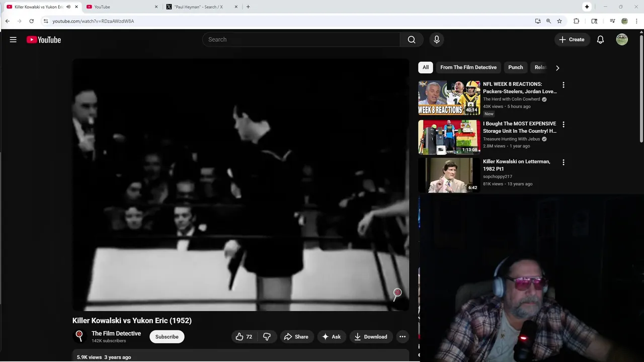Open Chrome three-dot menu
The width and height of the screenshot is (644, 362).
(637, 21)
